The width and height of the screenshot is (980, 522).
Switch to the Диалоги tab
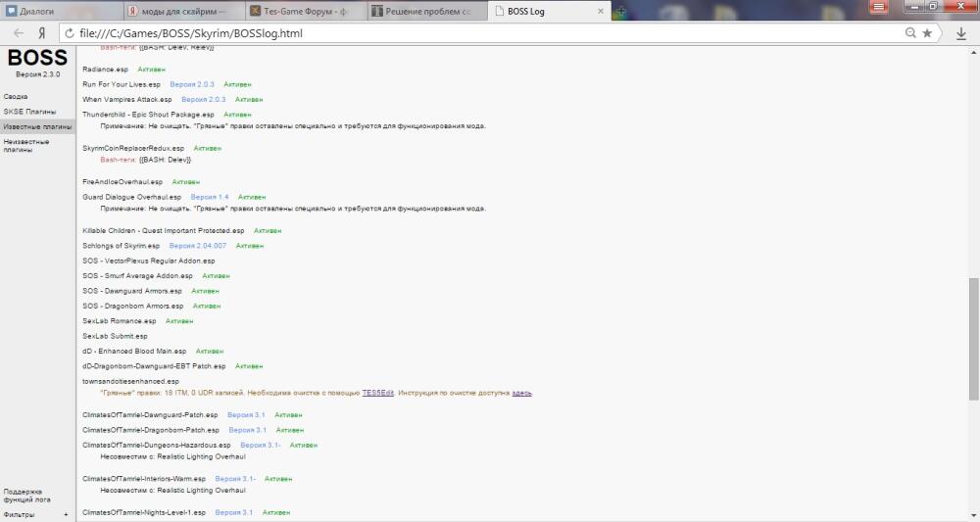pos(61,11)
